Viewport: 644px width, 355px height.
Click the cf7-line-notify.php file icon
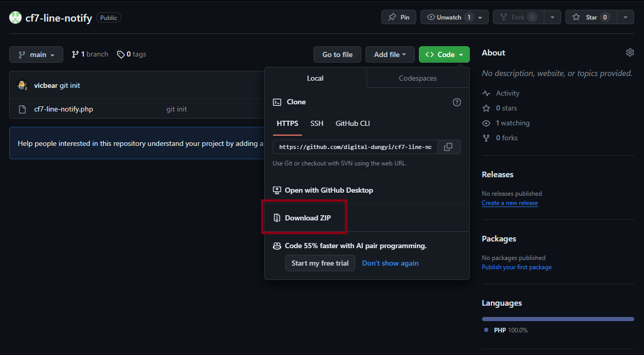tap(22, 109)
